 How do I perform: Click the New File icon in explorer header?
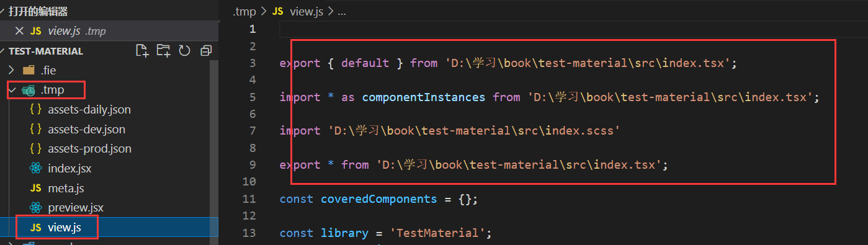[x=142, y=51]
